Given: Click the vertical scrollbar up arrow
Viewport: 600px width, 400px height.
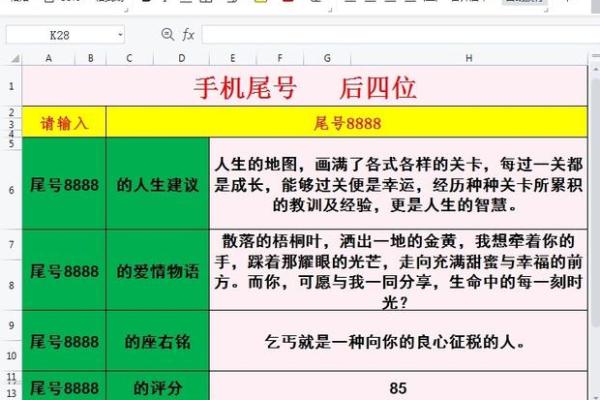Looking at the screenshot, I should (x=595, y=69).
